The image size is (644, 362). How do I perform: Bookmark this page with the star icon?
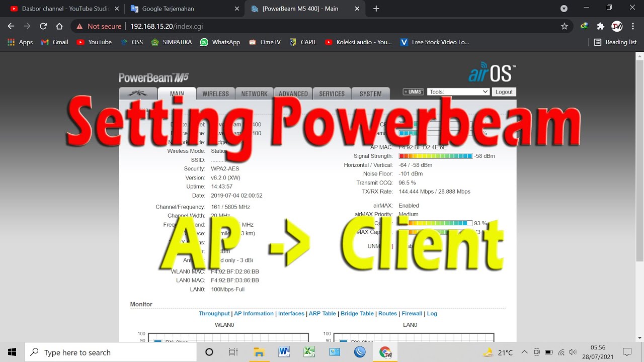pyautogui.click(x=565, y=26)
